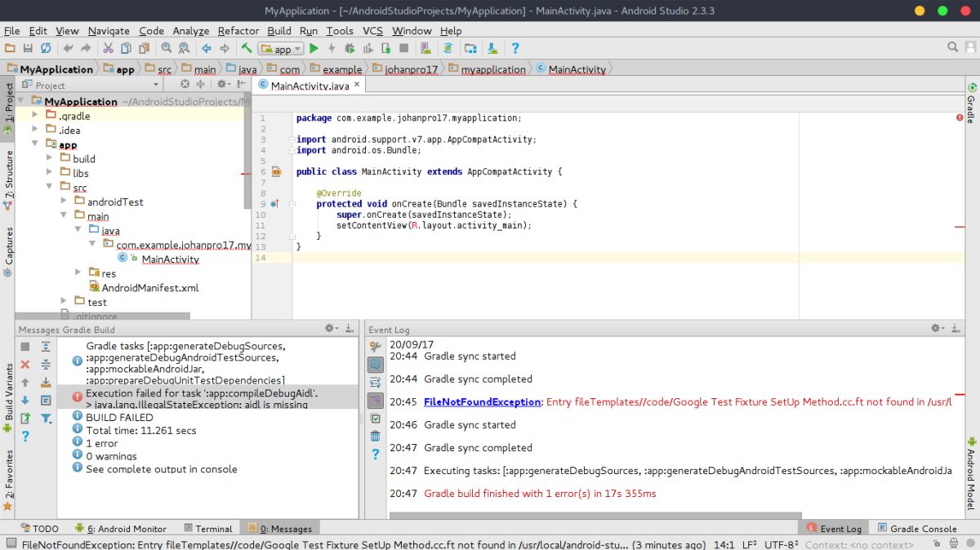Clear all with Event Log trash icon
The image size is (980, 550).
click(x=375, y=437)
